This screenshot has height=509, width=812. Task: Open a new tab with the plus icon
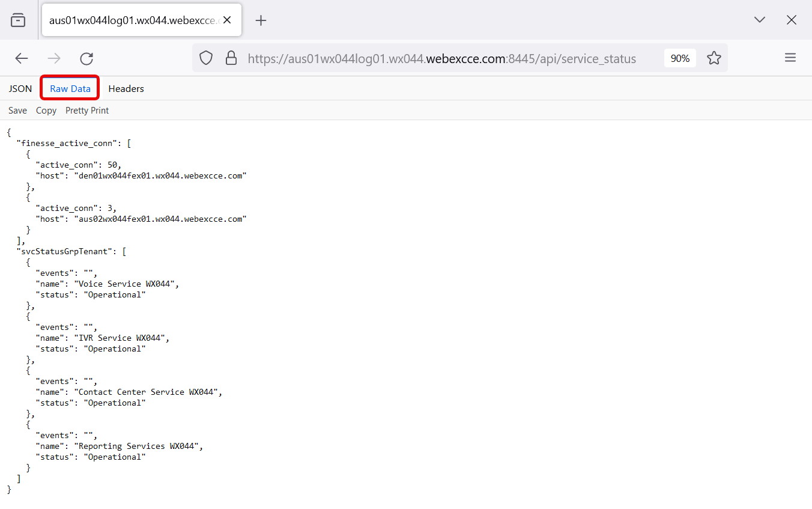point(261,20)
